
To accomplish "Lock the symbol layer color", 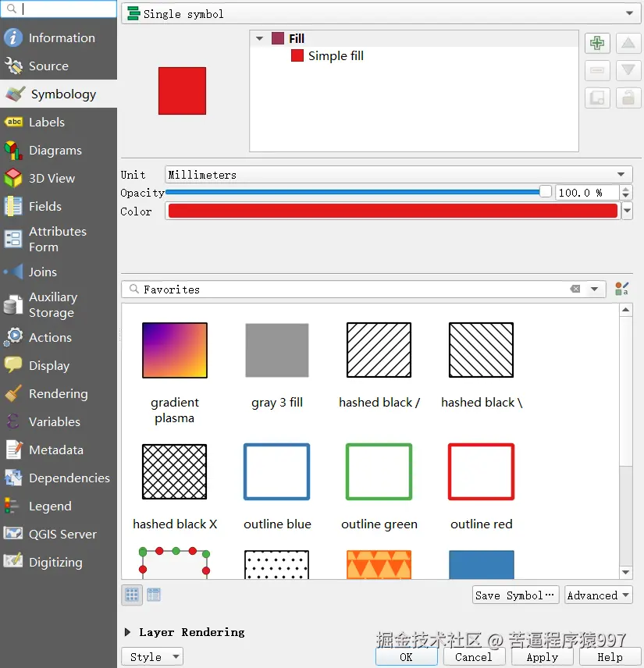I will click(x=628, y=98).
